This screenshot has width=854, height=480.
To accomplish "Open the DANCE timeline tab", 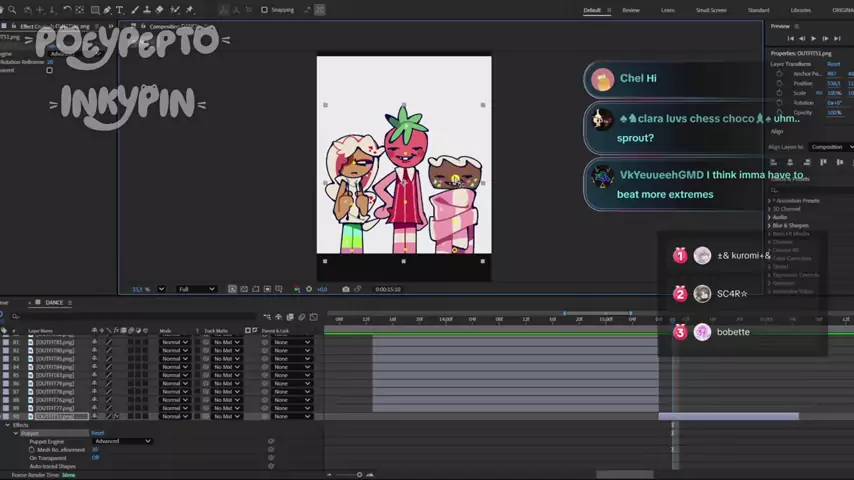I will (x=54, y=302).
